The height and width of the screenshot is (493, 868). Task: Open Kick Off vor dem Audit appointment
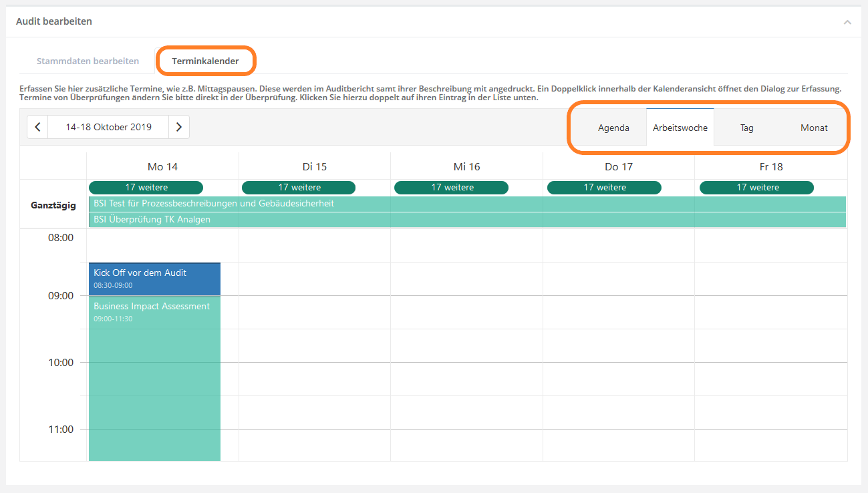(154, 279)
